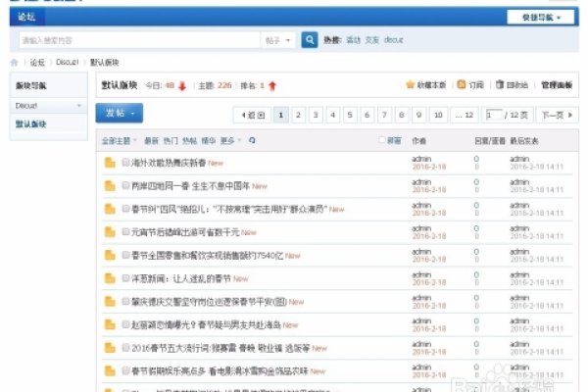
Task: Click the hot search 交友 link
Action: pos(372,40)
